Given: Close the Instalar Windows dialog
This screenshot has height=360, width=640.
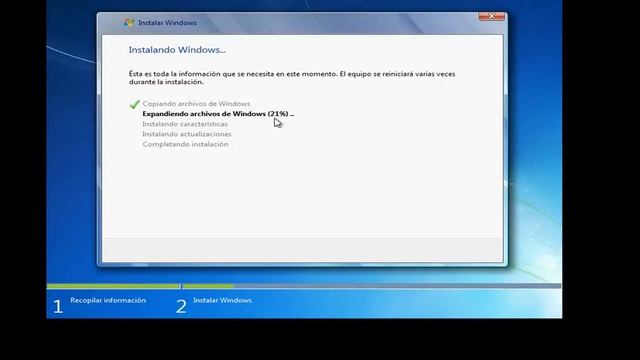Looking at the screenshot, I should pyautogui.click(x=491, y=16).
